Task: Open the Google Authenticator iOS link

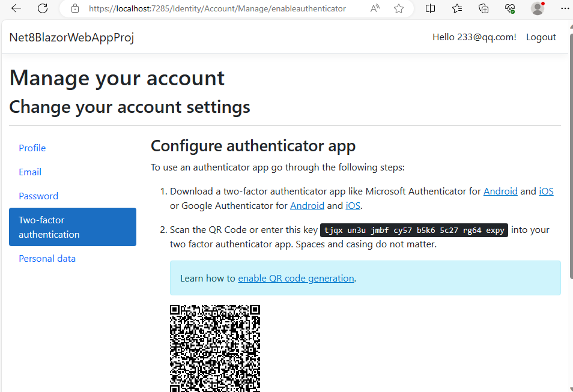Action: (x=353, y=206)
